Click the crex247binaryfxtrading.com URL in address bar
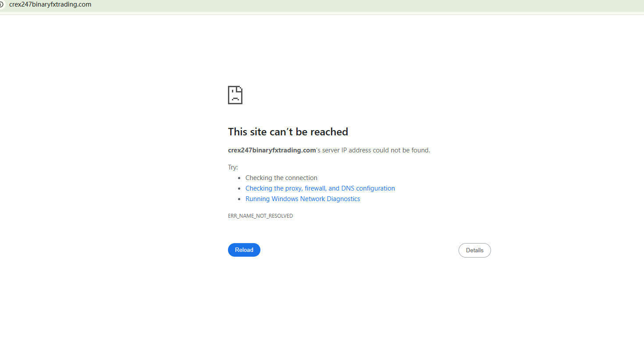Viewport: 644px width, 350px height. (x=50, y=5)
